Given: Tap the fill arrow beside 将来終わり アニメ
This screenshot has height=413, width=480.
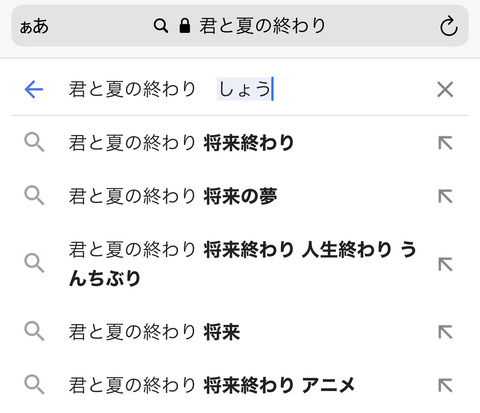Looking at the screenshot, I should [445, 385].
